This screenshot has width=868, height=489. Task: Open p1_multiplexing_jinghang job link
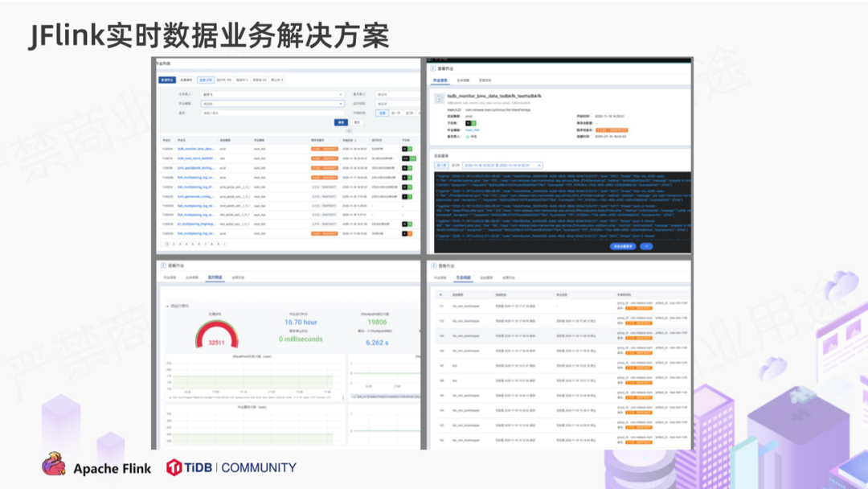pos(196,224)
